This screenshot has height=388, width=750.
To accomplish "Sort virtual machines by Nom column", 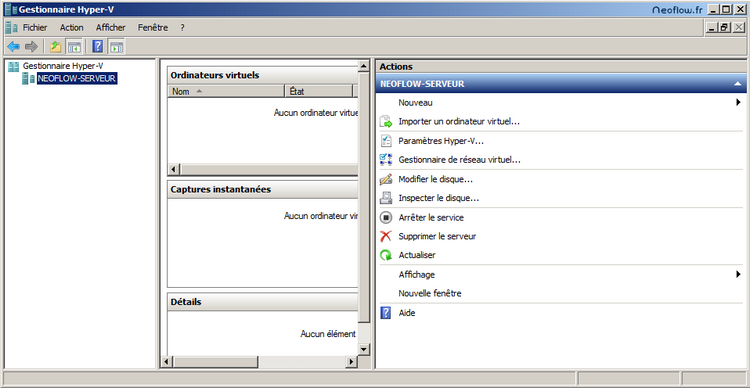I will [226, 91].
